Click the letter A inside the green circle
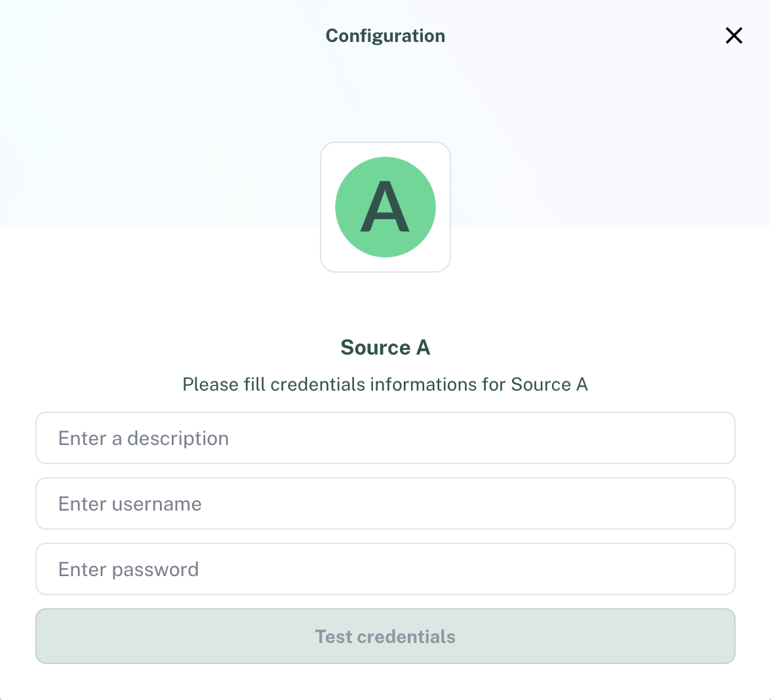Image resolution: width=771 pixels, height=700 pixels. tap(385, 206)
